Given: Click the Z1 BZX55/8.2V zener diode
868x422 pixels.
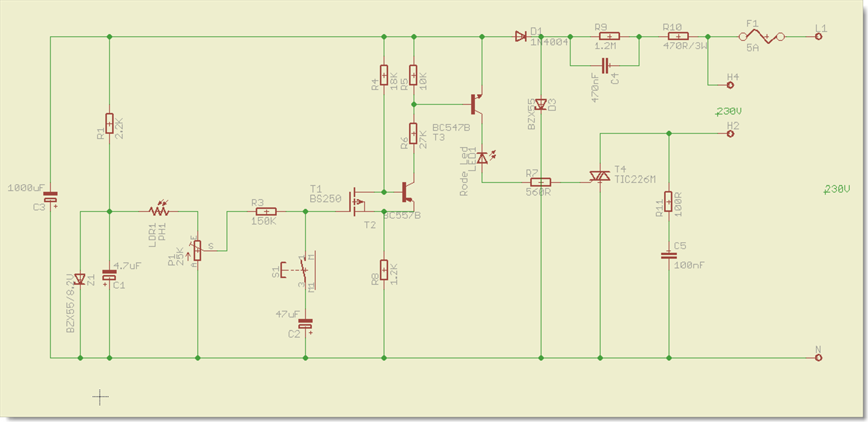Looking at the screenshot, I should point(80,279).
